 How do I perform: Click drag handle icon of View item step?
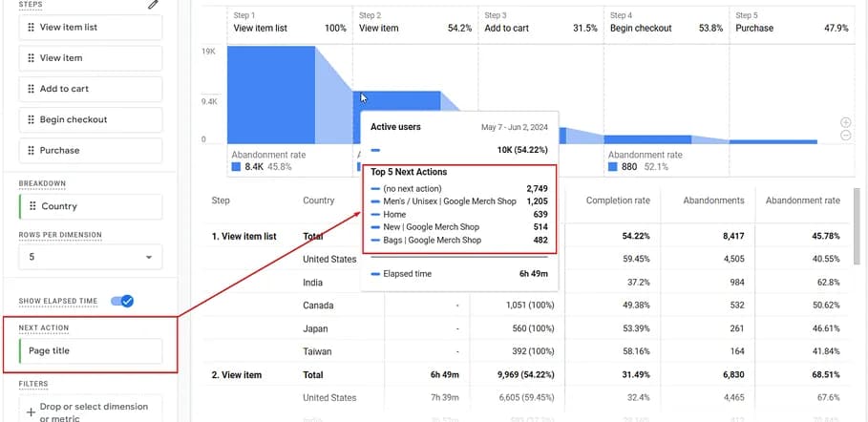31,58
